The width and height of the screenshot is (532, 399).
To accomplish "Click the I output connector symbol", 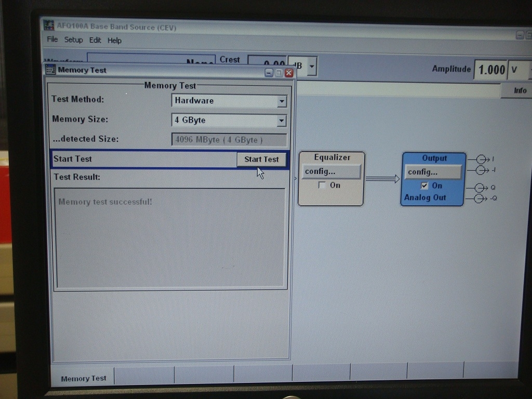I will click(x=482, y=159).
